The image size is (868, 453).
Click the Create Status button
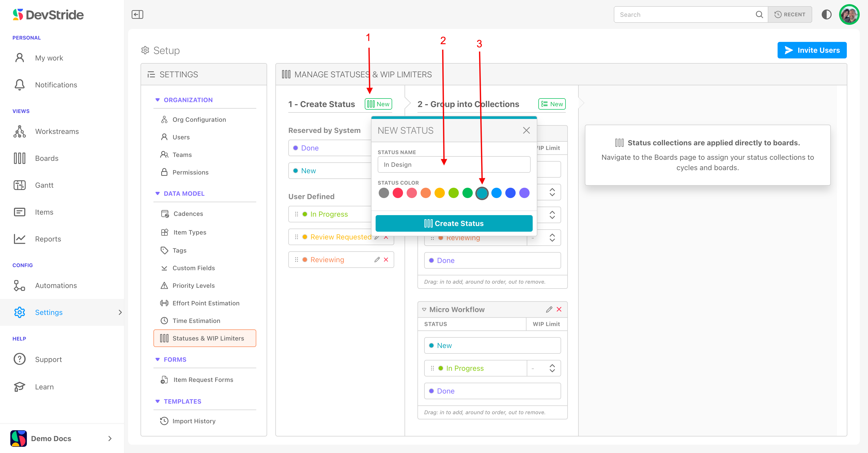pyautogui.click(x=454, y=223)
